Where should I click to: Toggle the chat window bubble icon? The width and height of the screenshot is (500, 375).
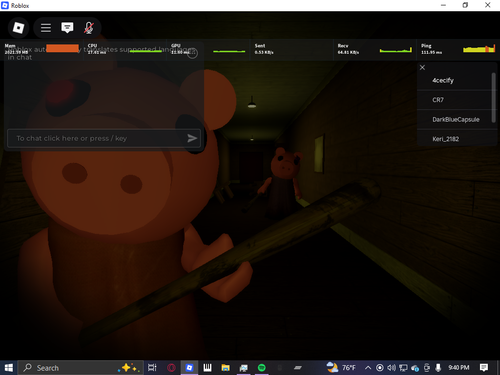click(x=67, y=28)
